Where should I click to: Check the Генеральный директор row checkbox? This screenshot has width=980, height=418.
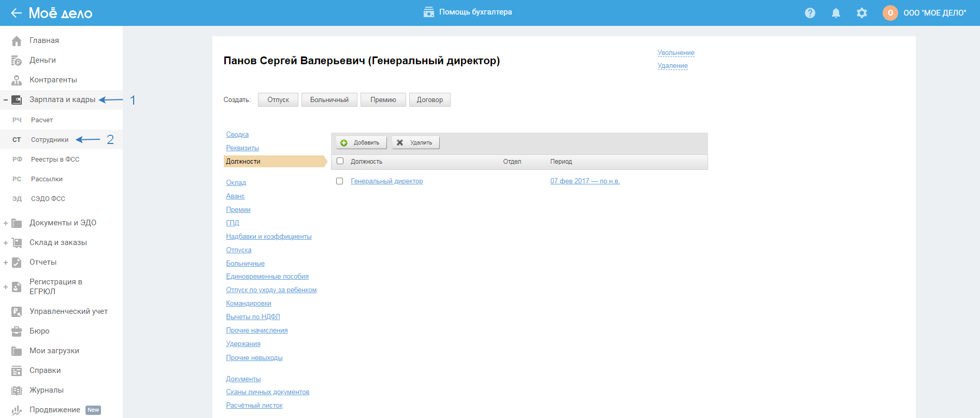point(340,181)
